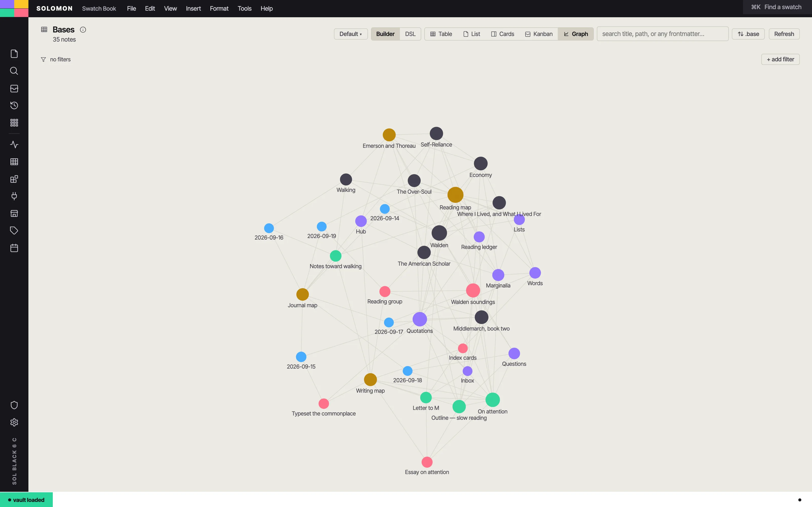Screen dimensions: 812x507
Task: Open the .base import export menu
Action: [748, 34]
